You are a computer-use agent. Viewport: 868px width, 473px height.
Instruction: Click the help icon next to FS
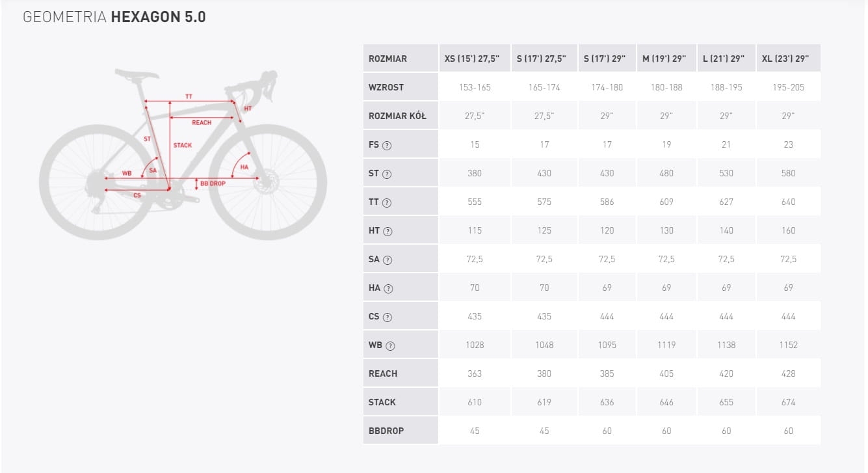[387, 145]
